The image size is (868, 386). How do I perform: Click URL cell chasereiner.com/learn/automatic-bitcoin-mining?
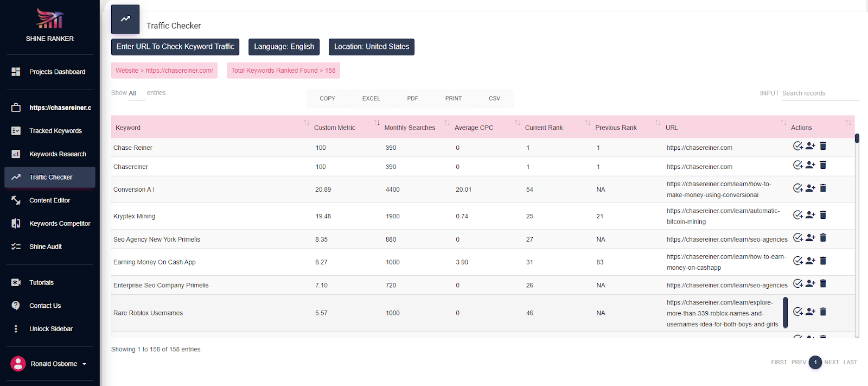click(x=723, y=216)
